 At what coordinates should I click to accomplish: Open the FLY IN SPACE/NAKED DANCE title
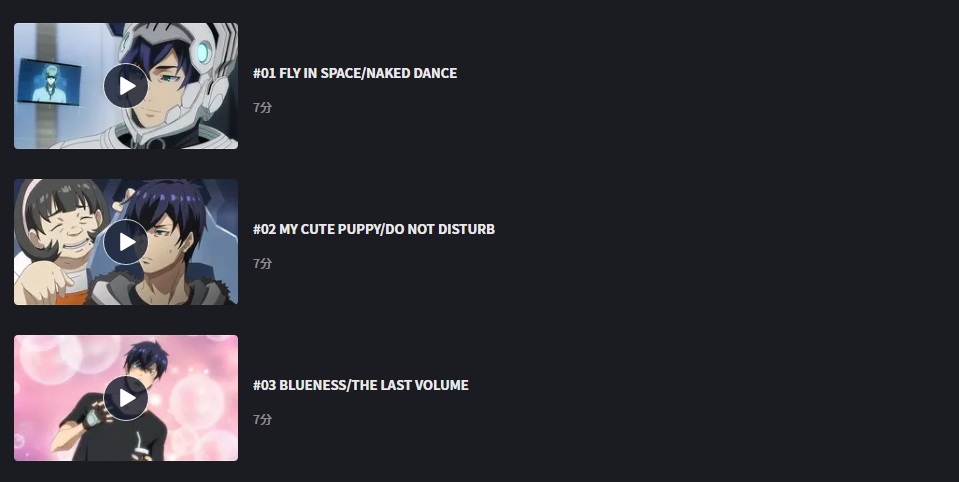355,73
